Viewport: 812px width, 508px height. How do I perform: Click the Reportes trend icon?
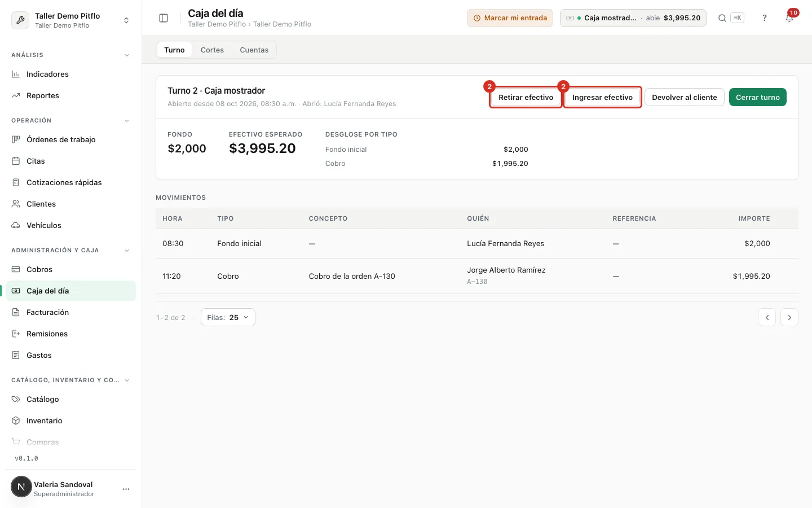click(16, 95)
